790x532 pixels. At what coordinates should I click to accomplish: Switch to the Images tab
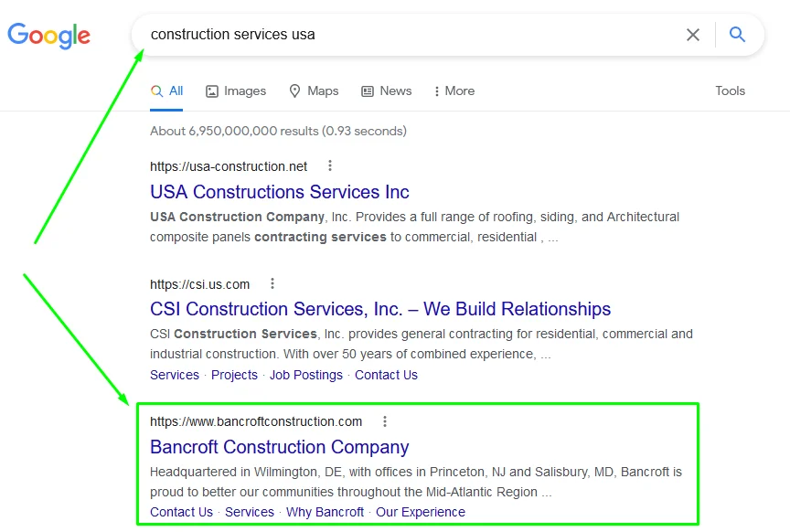[236, 91]
